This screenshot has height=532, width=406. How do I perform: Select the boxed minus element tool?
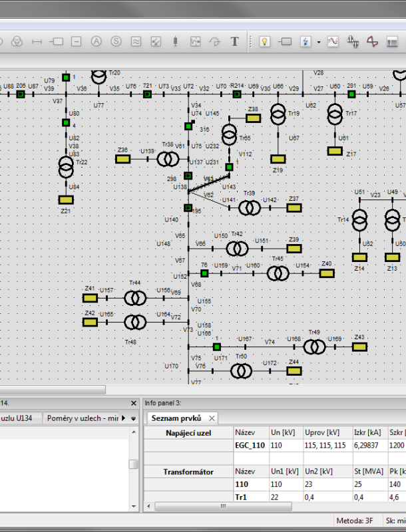[77, 42]
